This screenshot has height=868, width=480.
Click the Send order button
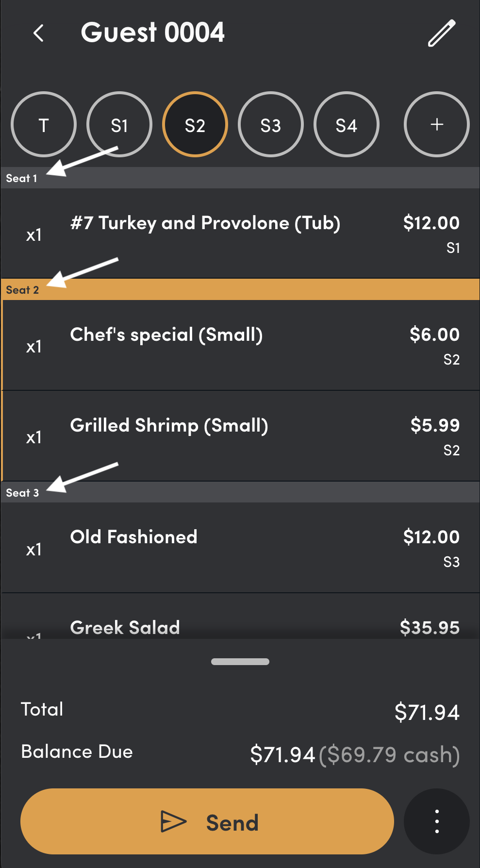tap(207, 821)
